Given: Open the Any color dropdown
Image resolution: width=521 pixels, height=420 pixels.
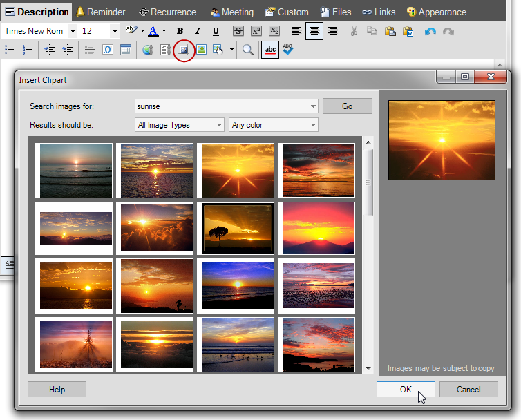Looking at the screenshot, I should point(273,125).
